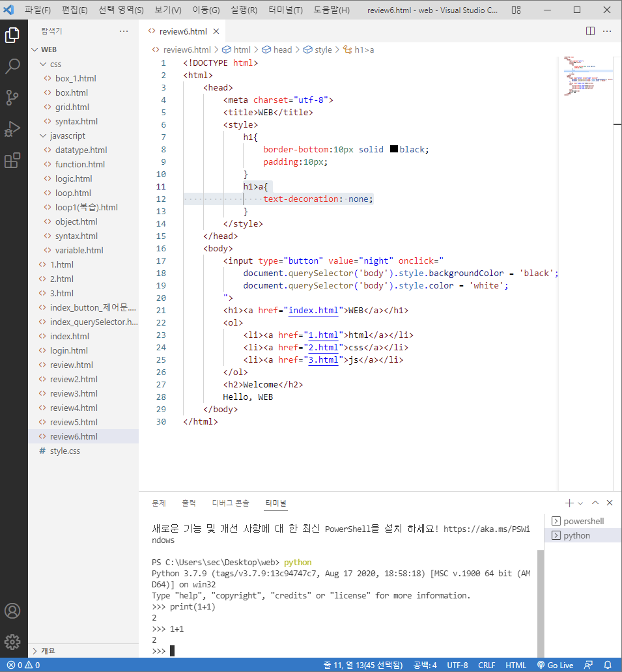Start Go Live server from status bar
Screen dimensions: 622x672
click(556, 665)
